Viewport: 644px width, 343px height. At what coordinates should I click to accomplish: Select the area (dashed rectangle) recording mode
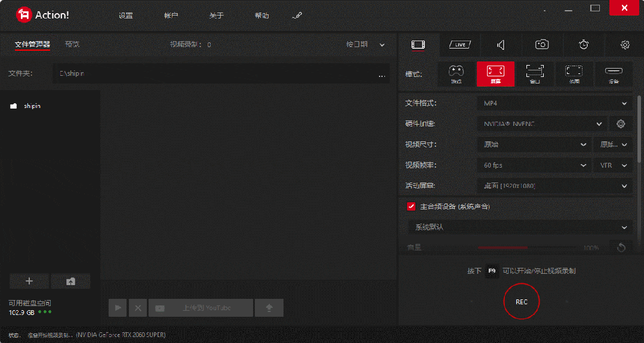point(574,74)
